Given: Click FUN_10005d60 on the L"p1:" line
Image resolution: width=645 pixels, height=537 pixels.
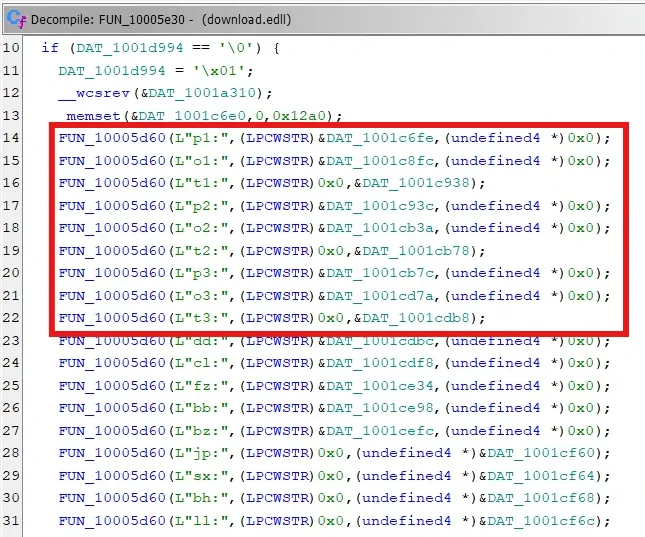Looking at the screenshot, I should click(x=112, y=138).
